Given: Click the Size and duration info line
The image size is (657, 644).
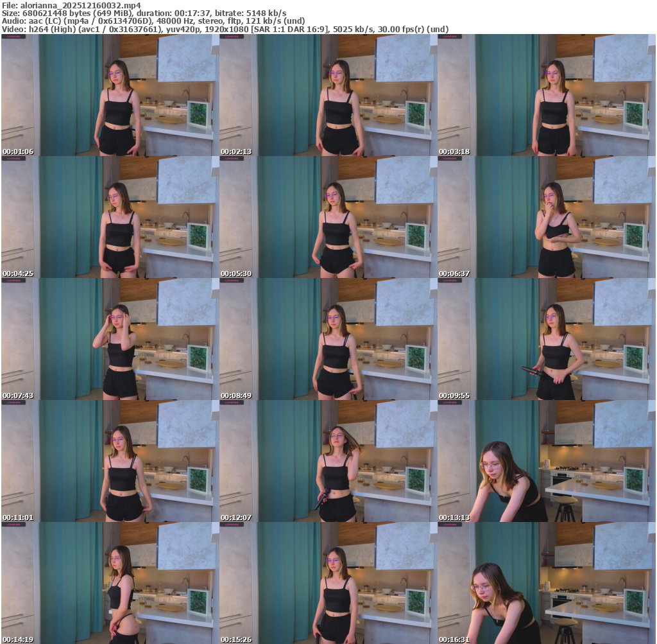Looking at the screenshot, I should point(144,13).
